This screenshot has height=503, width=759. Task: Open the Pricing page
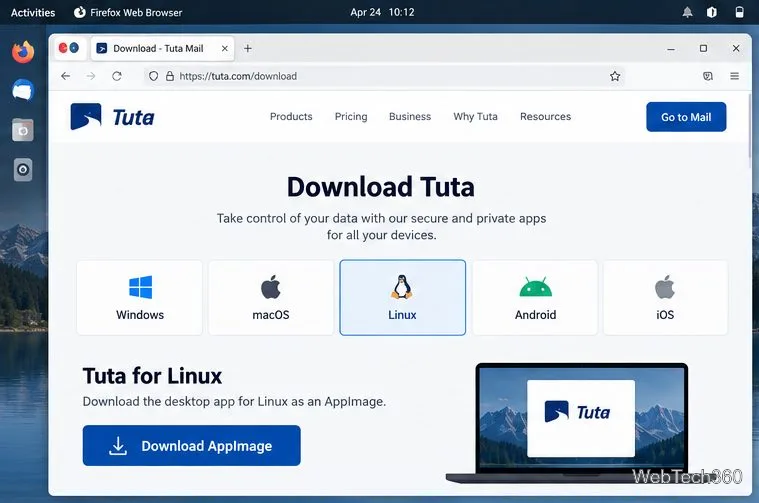pos(351,117)
